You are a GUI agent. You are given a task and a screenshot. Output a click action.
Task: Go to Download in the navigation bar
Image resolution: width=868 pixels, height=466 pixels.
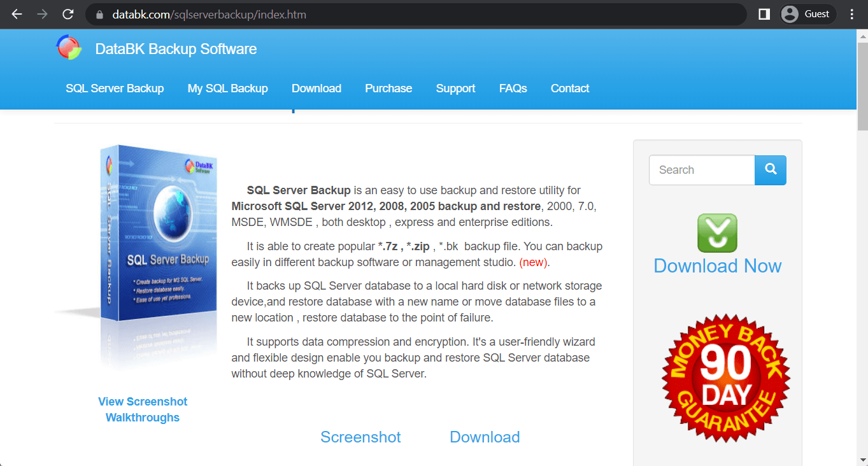point(317,88)
